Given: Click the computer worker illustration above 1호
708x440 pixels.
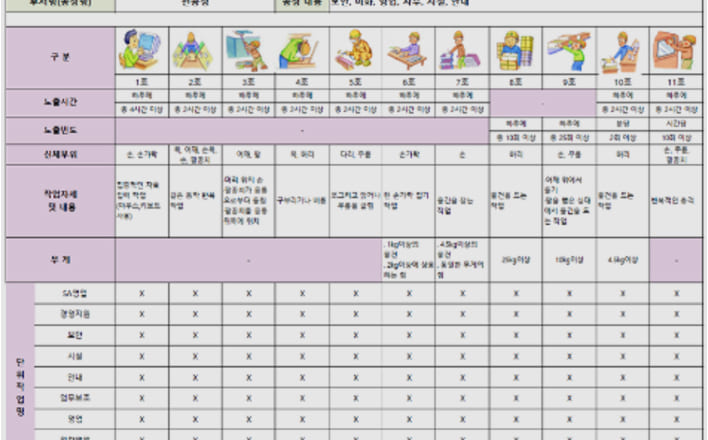Looking at the screenshot, I should (141, 49).
